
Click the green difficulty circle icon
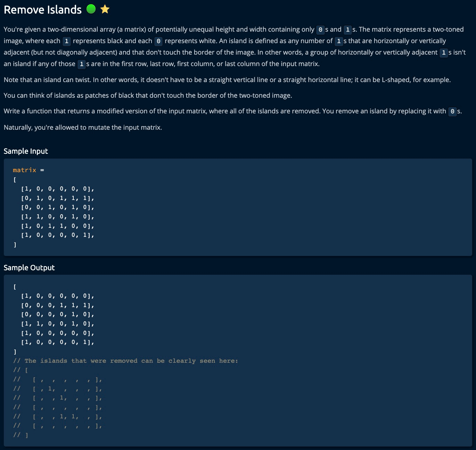click(x=91, y=9)
